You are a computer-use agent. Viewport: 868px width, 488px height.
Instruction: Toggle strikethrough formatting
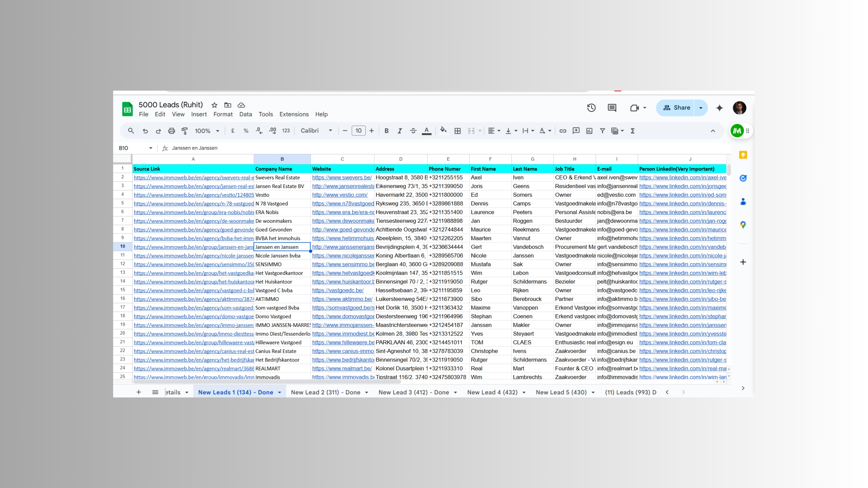click(x=413, y=131)
